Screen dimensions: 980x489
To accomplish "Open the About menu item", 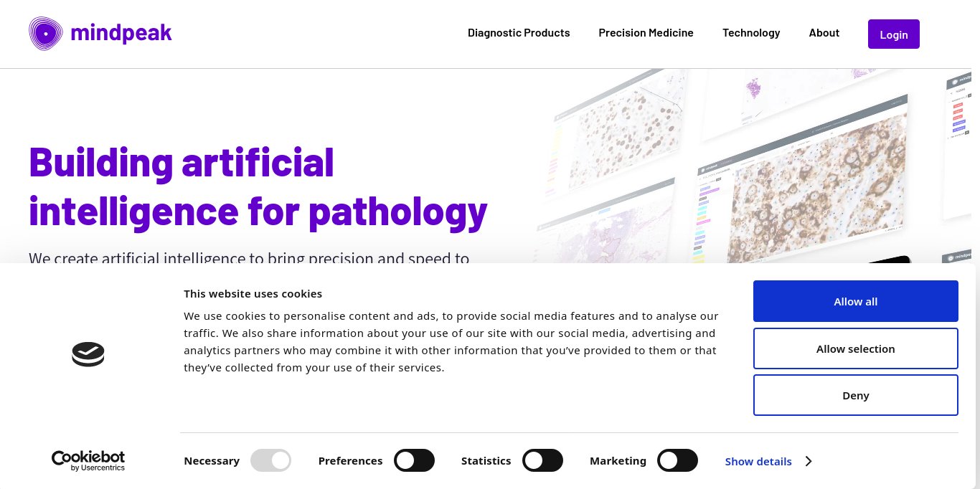I will coord(824,33).
